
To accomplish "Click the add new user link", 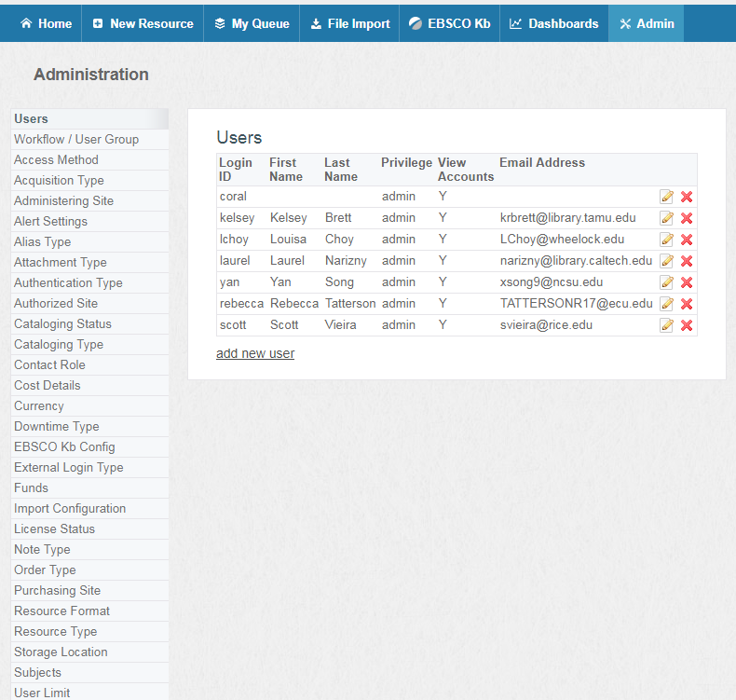I will coord(255,353).
